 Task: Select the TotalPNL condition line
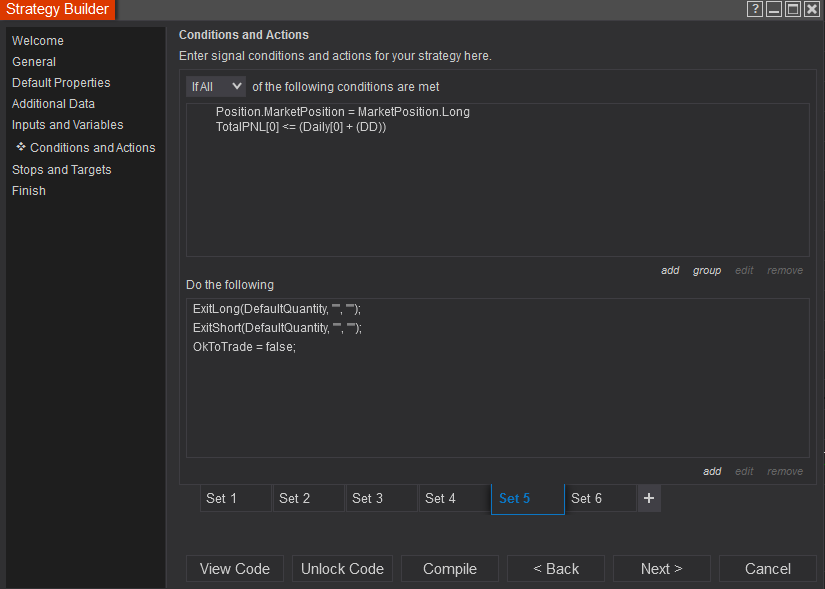click(301, 127)
